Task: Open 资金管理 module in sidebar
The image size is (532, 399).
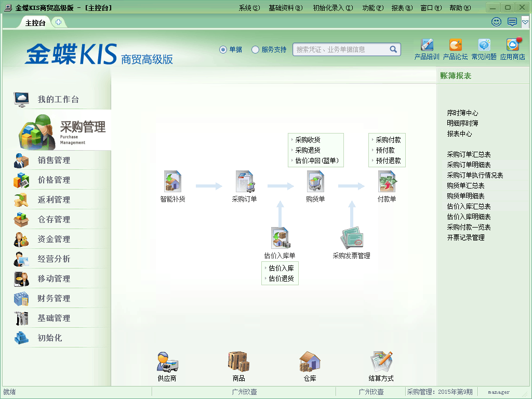Action: 54,239
